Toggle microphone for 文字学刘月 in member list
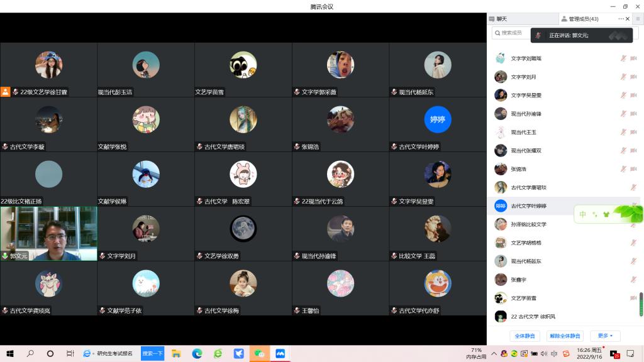644x362 pixels. (x=623, y=77)
